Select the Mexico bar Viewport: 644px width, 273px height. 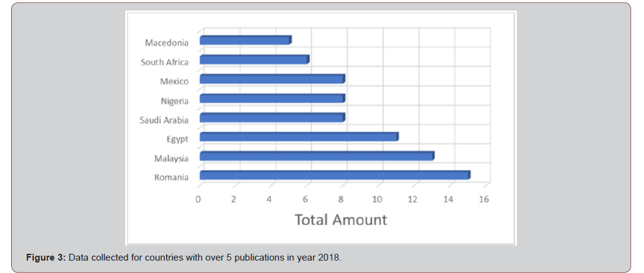pos(272,79)
